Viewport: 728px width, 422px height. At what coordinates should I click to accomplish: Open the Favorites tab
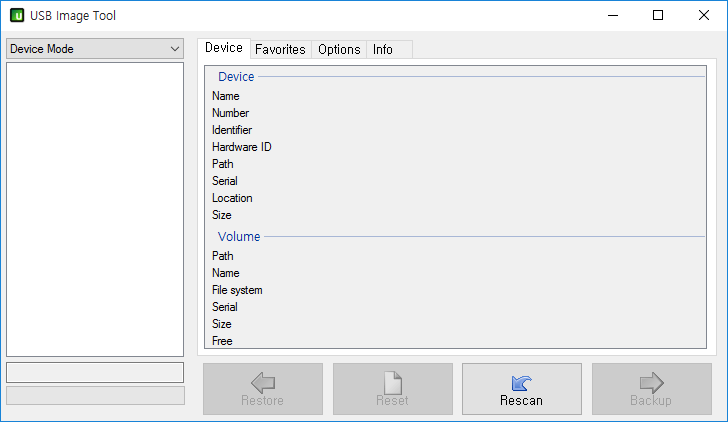click(x=280, y=49)
